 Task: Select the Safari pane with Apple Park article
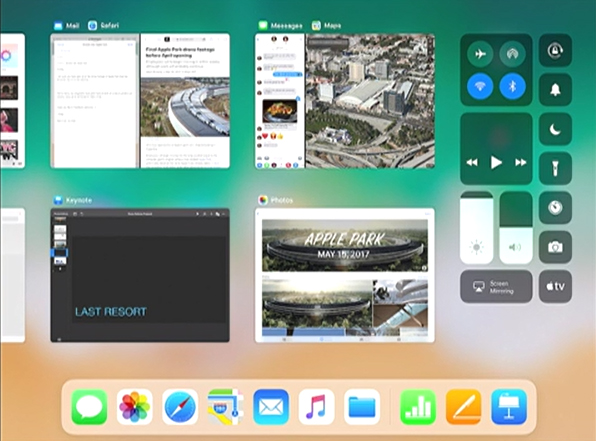coord(185,101)
